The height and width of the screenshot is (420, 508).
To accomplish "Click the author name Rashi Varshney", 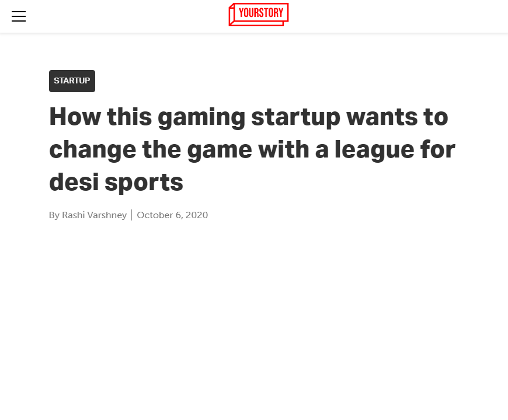I will [94, 215].
